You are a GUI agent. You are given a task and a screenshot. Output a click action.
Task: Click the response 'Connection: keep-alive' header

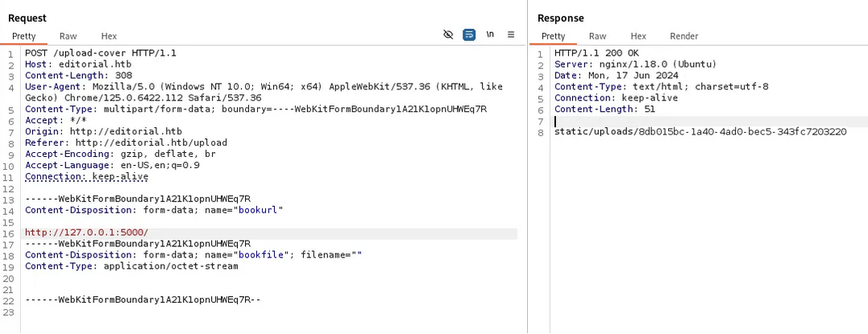click(x=616, y=98)
